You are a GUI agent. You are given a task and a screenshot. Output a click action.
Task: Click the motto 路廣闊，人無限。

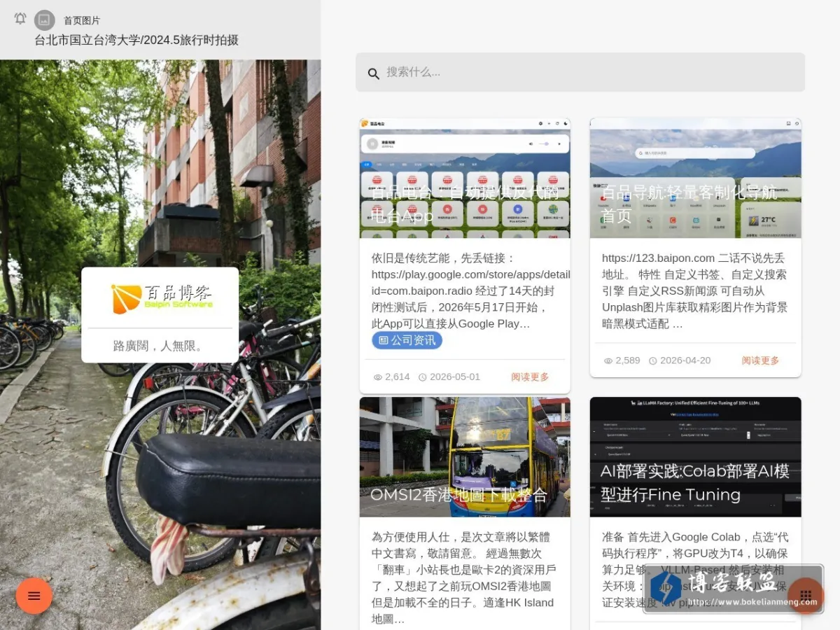(160, 346)
